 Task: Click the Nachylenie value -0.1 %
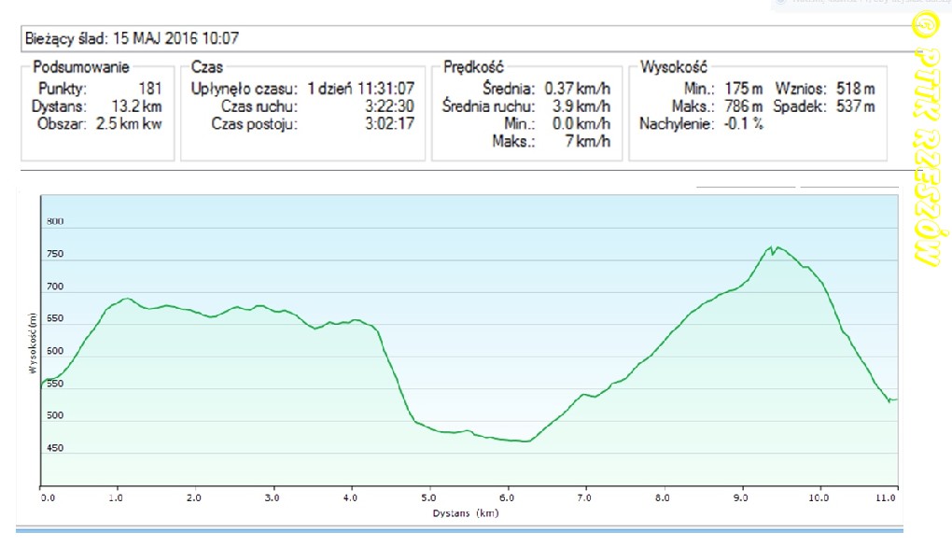point(743,124)
